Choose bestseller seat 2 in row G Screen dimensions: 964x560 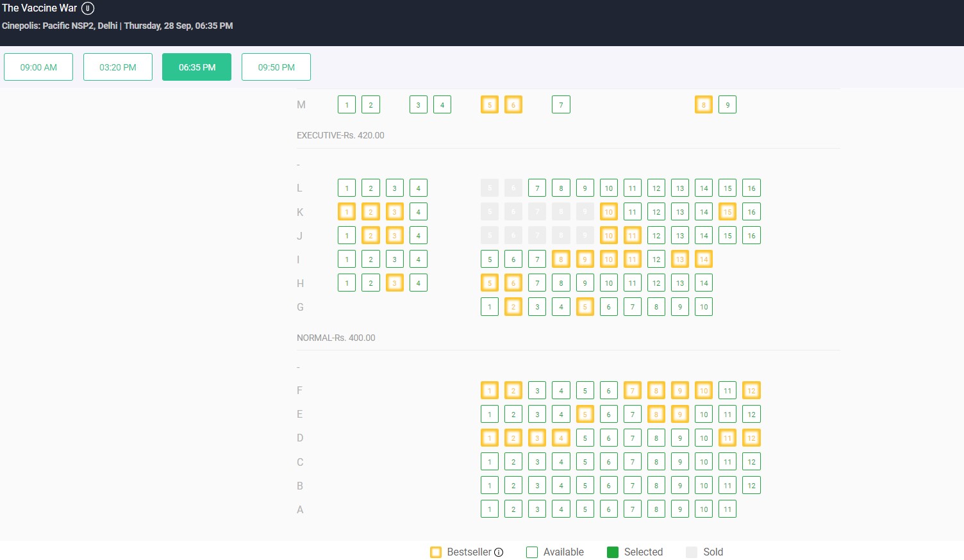[x=513, y=307]
